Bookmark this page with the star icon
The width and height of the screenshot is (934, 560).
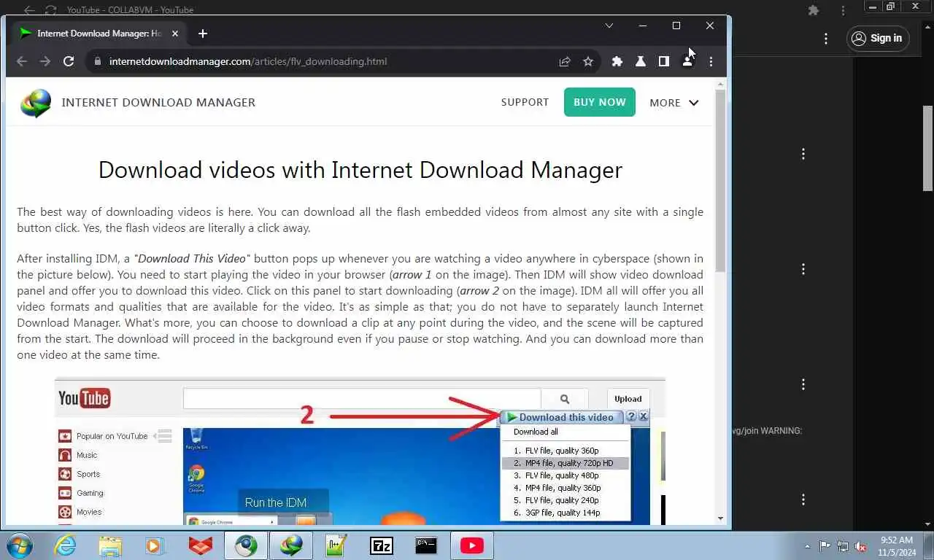(588, 61)
